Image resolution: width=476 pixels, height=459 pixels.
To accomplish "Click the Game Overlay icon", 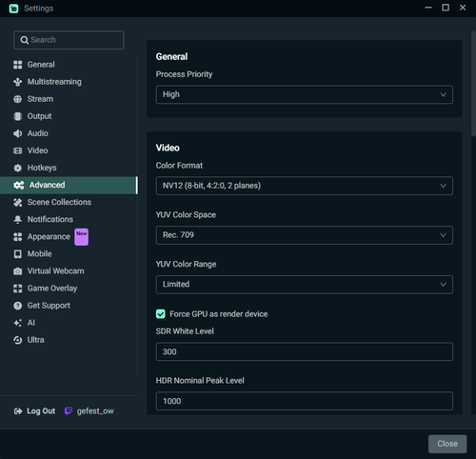I will (x=18, y=289).
